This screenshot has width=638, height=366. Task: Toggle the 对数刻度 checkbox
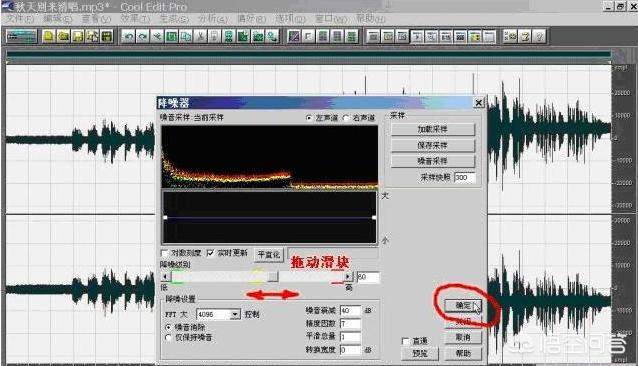(x=165, y=253)
